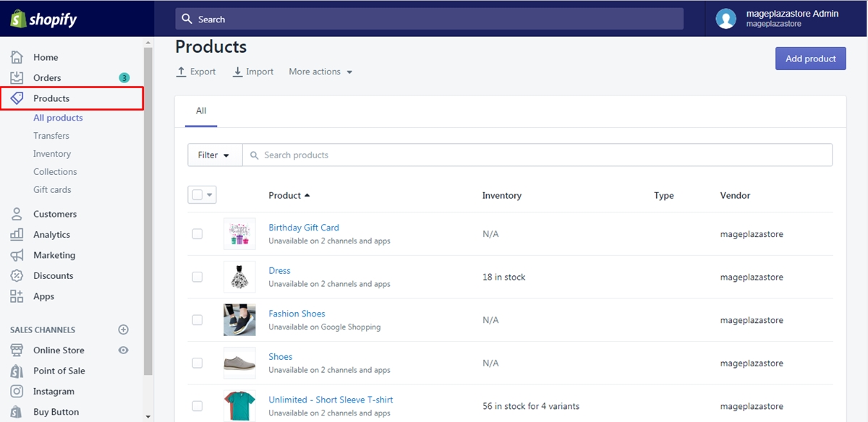This screenshot has height=422, width=868.
Task: Click the Shopify logo
Action: (x=44, y=19)
